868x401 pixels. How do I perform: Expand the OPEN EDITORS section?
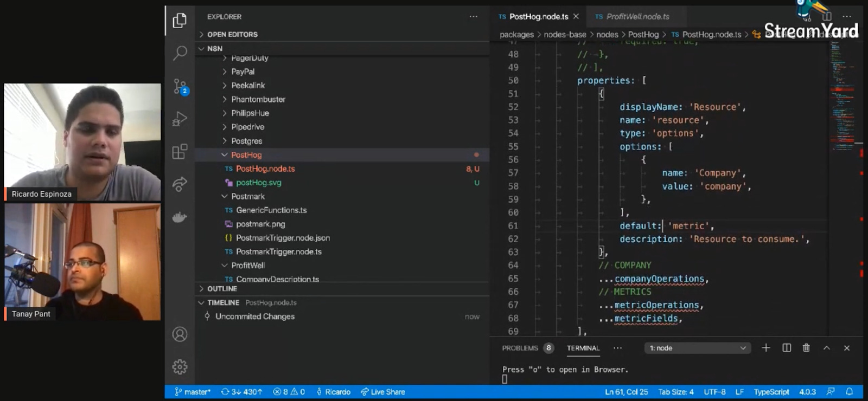tap(342, 34)
